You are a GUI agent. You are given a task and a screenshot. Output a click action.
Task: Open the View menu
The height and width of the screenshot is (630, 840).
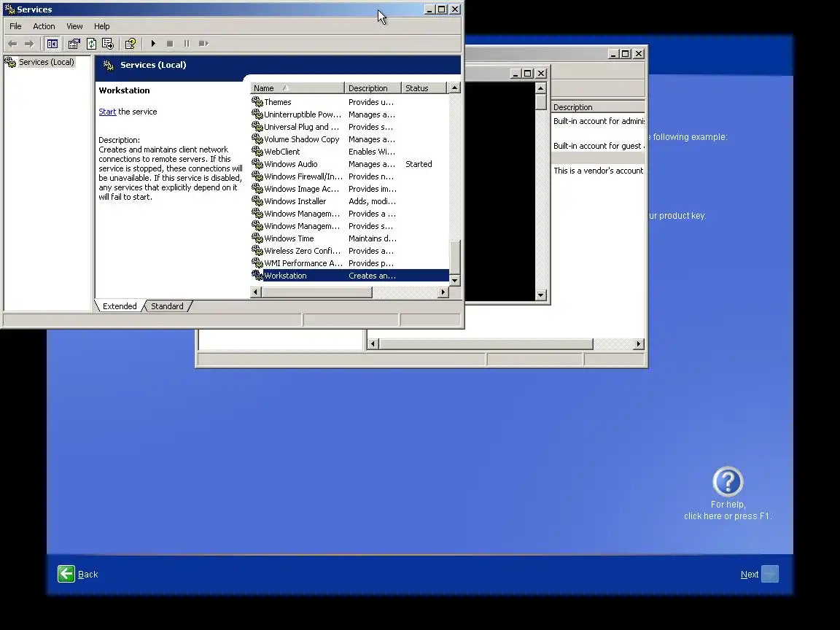pos(74,26)
